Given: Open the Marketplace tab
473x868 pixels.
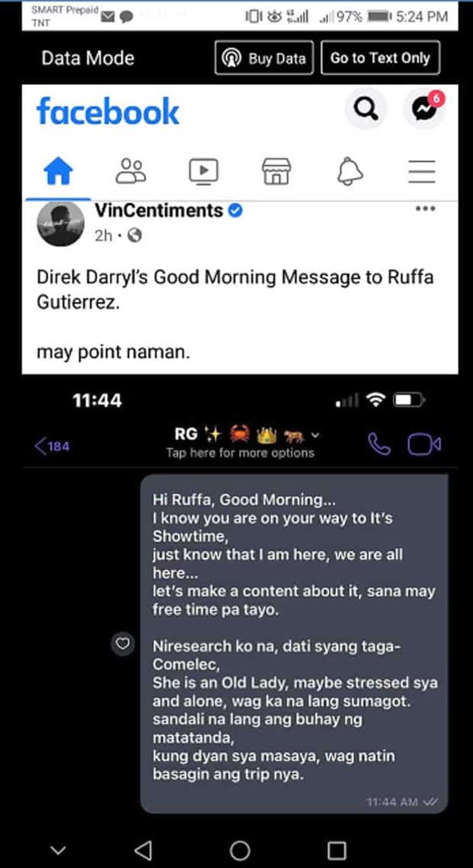Looking at the screenshot, I should point(277,171).
